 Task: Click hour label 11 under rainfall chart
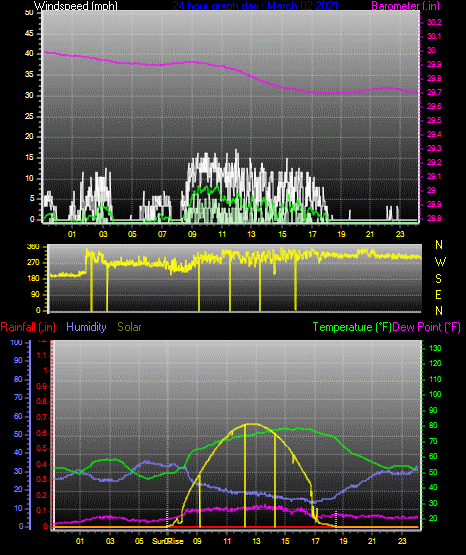click(x=227, y=541)
